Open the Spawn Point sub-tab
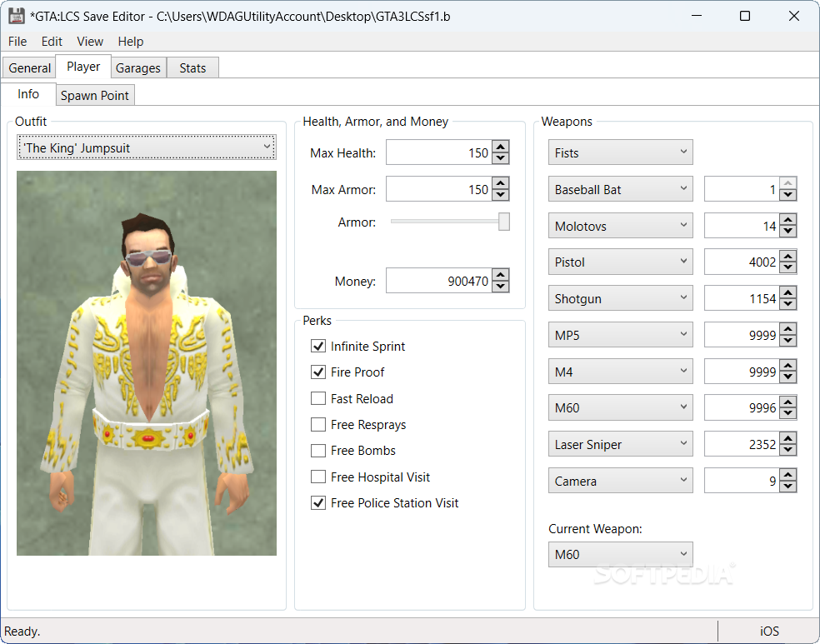820x644 pixels. pyautogui.click(x=95, y=95)
